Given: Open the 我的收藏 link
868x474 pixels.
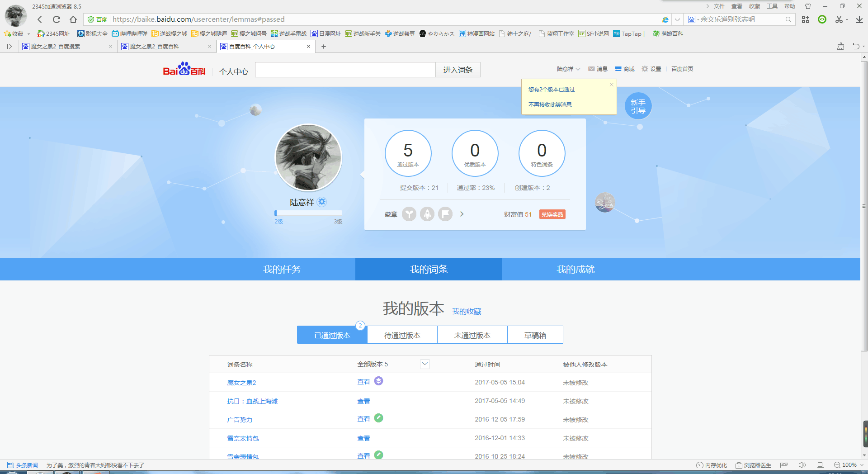Looking at the screenshot, I should click(x=467, y=311).
